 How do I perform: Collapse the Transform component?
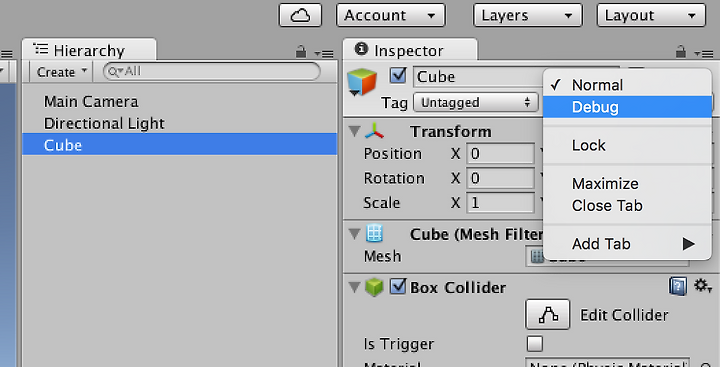(x=354, y=131)
